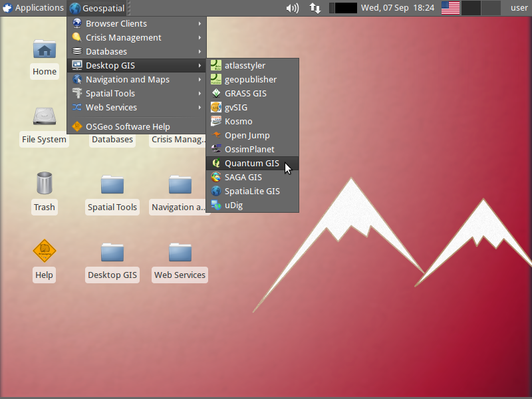Viewport: 532px width, 399px height.
Task: Launch Open Jump
Action: 253,135
